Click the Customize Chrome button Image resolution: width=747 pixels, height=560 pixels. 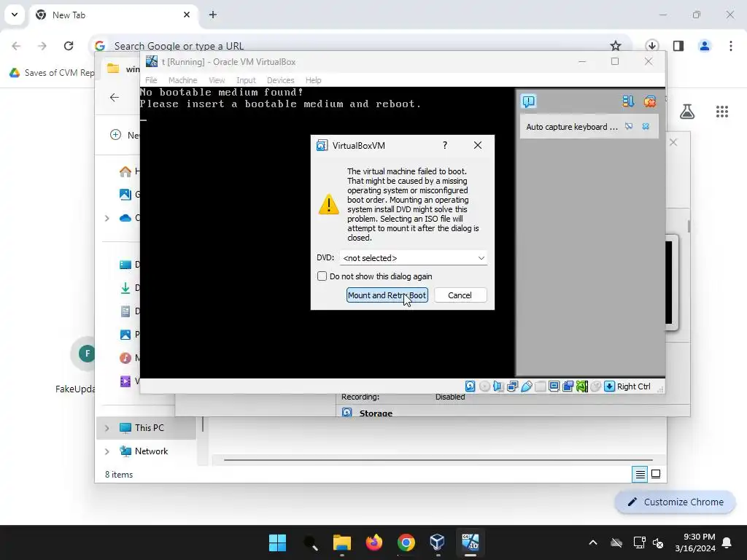pyautogui.click(x=675, y=502)
